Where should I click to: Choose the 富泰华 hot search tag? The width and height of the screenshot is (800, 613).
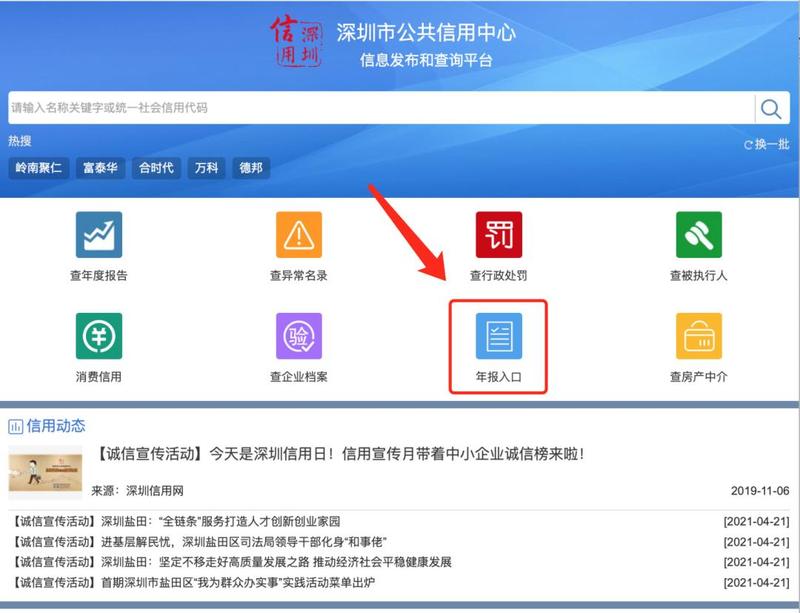[x=101, y=168]
